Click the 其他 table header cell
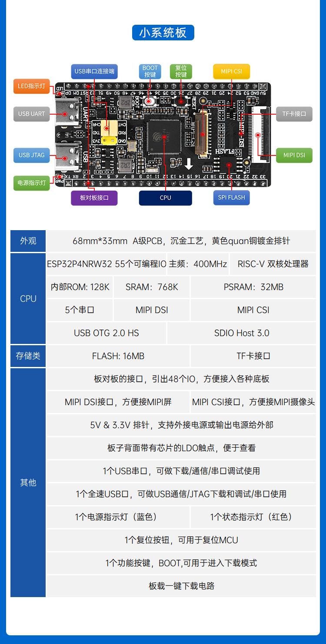Viewport: 326px width, 644px height. coord(28,482)
